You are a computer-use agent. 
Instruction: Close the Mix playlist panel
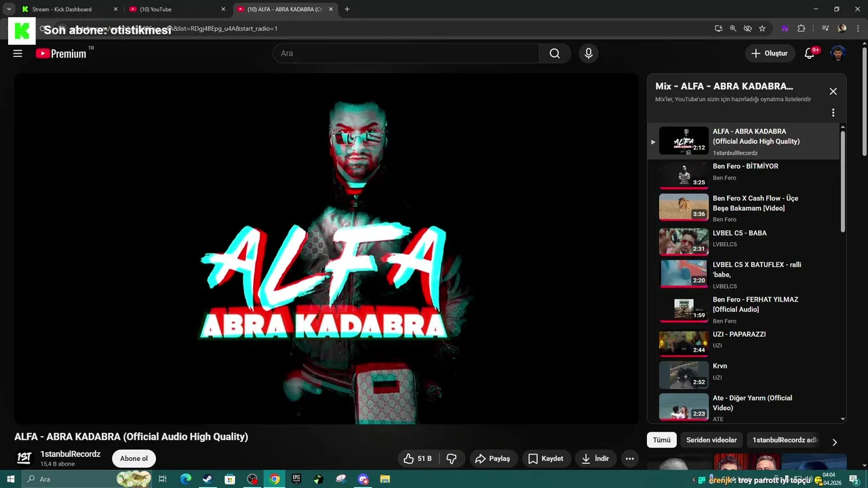[x=833, y=91]
